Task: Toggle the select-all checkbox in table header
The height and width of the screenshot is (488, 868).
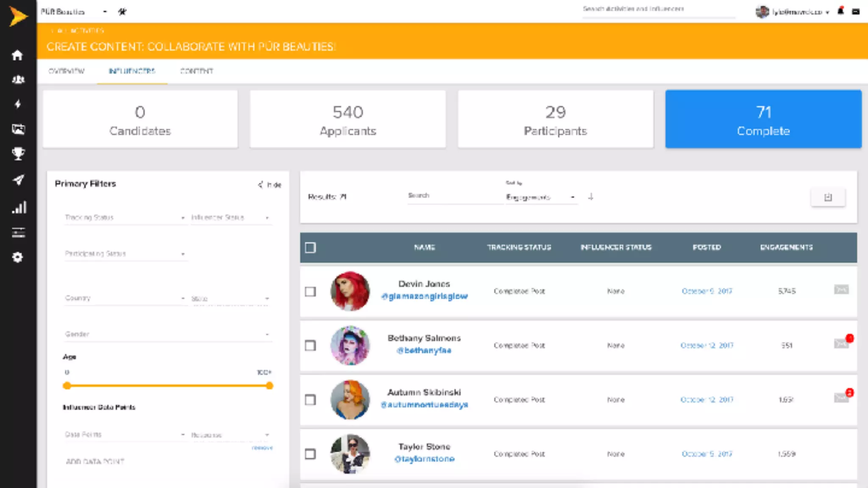Action: click(310, 247)
